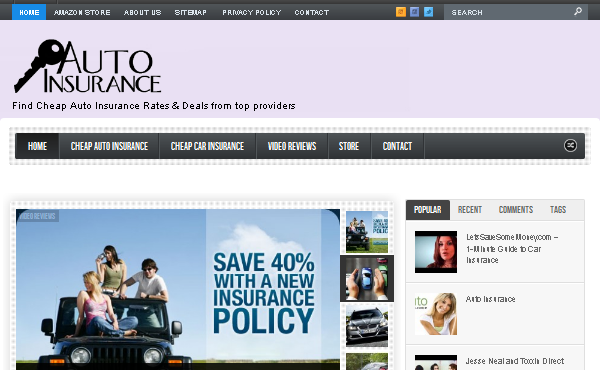Click the Save 40% featured slide image

[178, 290]
